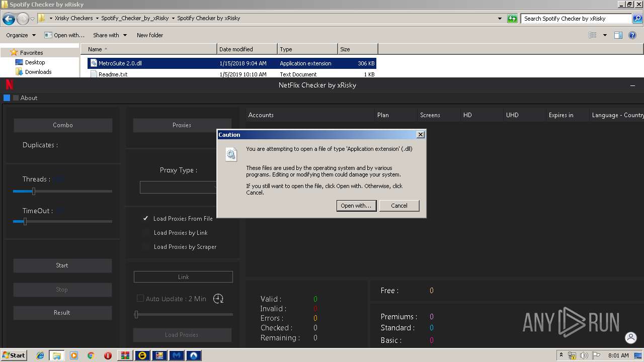Click the CyberGhost yellow taskbar icon
644x362 pixels.
point(142,355)
